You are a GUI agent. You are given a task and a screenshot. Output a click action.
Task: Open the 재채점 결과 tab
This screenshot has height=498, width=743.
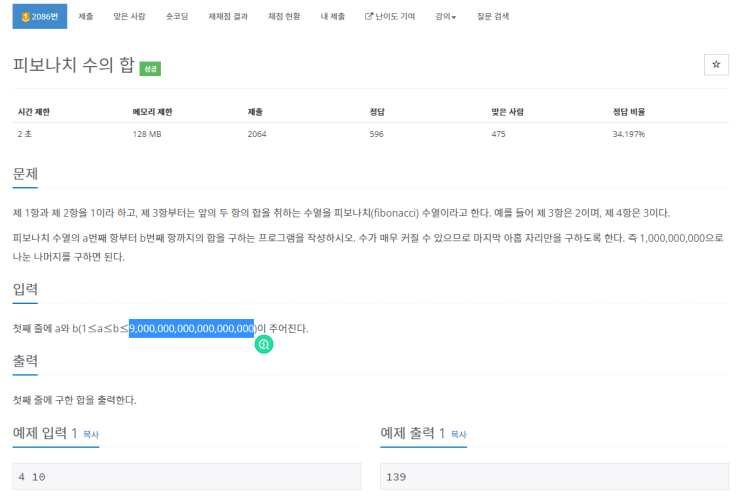(228, 17)
